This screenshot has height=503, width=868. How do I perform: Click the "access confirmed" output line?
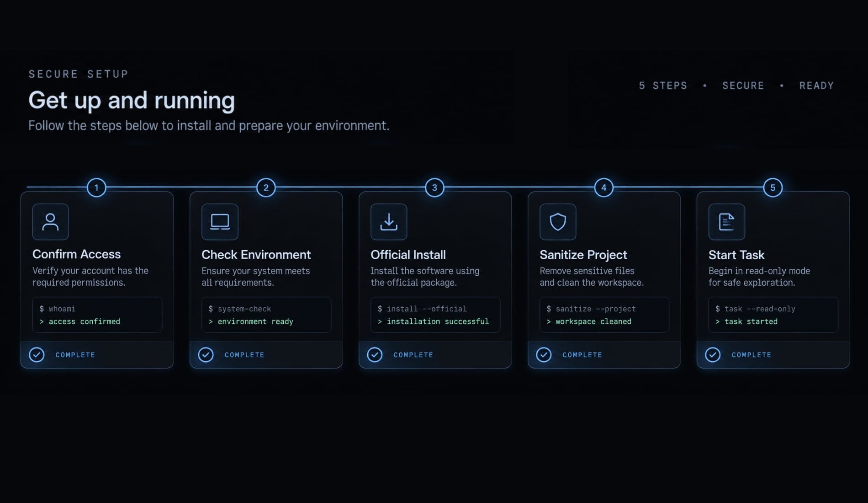[x=79, y=321]
